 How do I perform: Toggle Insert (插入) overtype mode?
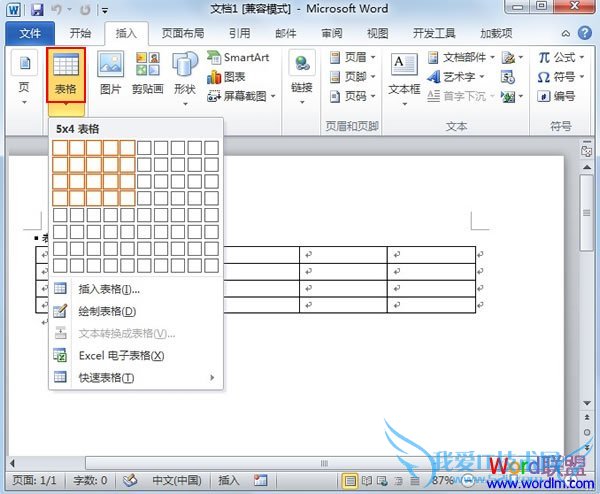click(x=229, y=480)
